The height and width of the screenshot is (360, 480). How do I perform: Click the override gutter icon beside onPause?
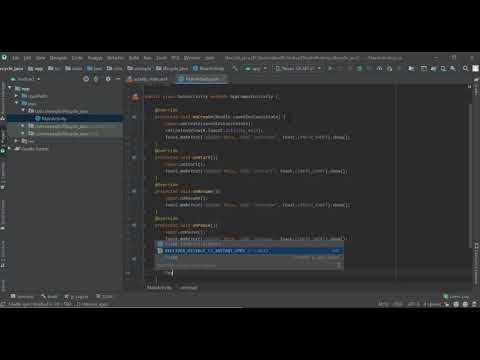(134, 225)
